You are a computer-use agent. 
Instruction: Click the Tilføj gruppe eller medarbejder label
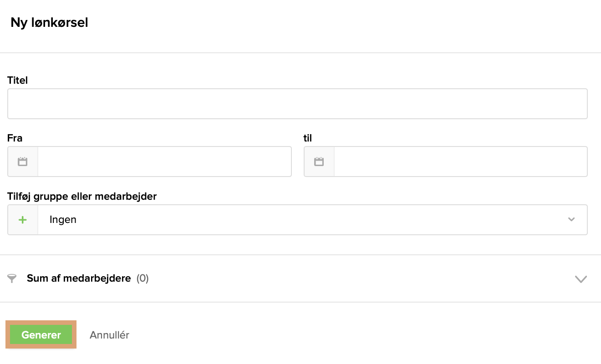(82, 197)
